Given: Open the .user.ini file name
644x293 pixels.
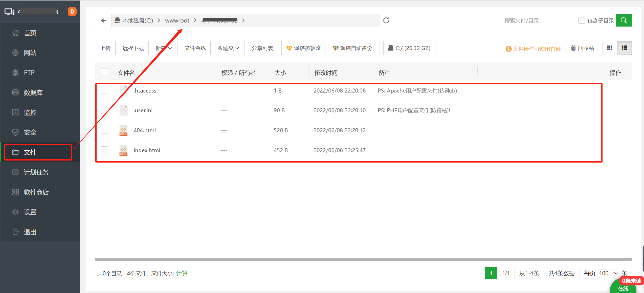Looking at the screenshot, I should (143, 110).
